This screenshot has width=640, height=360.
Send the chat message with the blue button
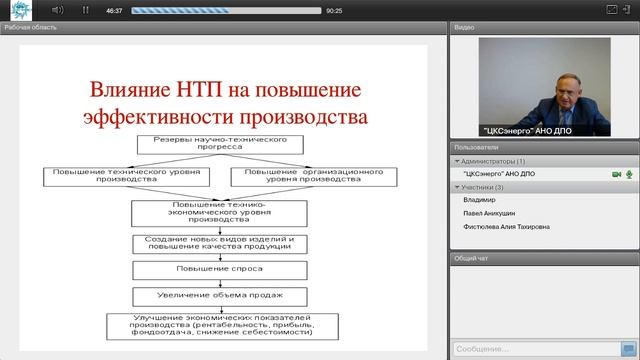coord(629,349)
